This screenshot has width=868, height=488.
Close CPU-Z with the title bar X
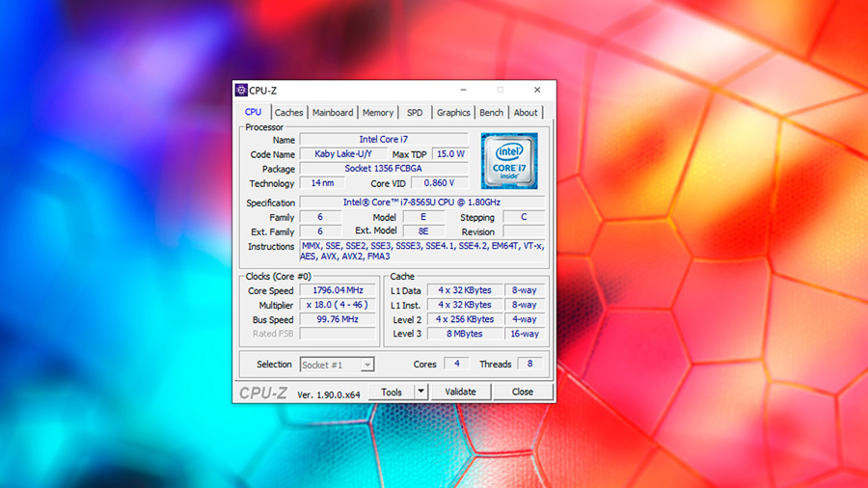pos(537,90)
